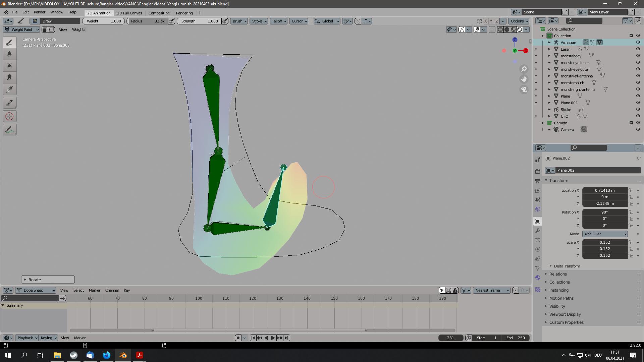Switch to wireframe viewport shading

tap(500, 29)
